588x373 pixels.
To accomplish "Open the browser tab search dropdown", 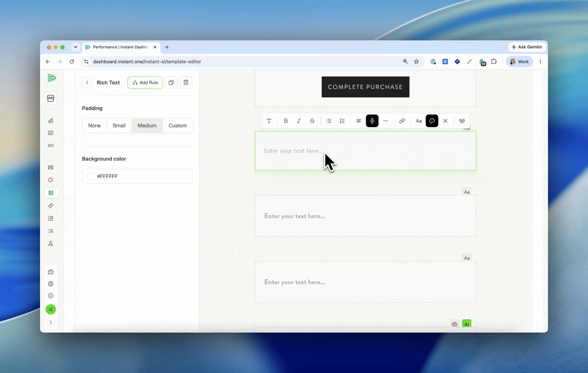I will pyautogui.click(x=76, y=47).
